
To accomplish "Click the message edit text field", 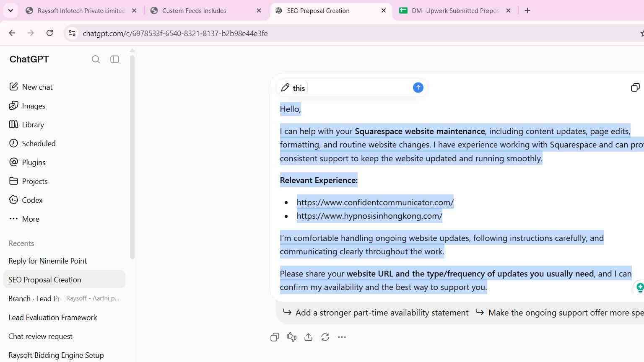I will click(351, 88).
